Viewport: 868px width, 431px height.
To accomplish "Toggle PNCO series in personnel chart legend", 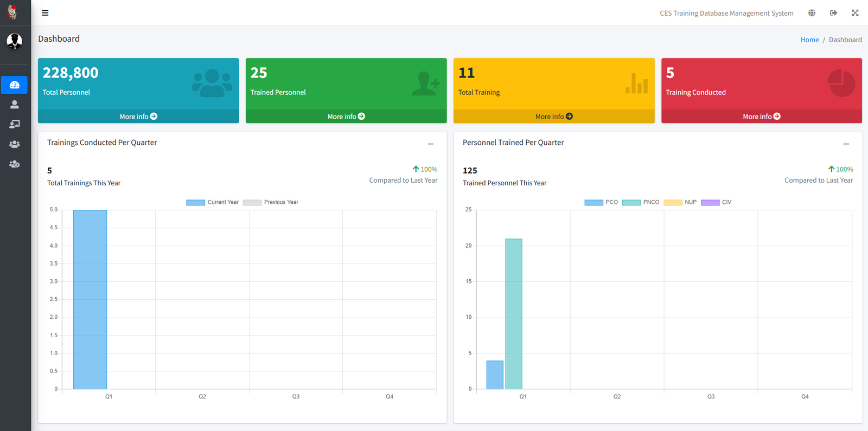I will pyautogui.click(x=641, y=202).
